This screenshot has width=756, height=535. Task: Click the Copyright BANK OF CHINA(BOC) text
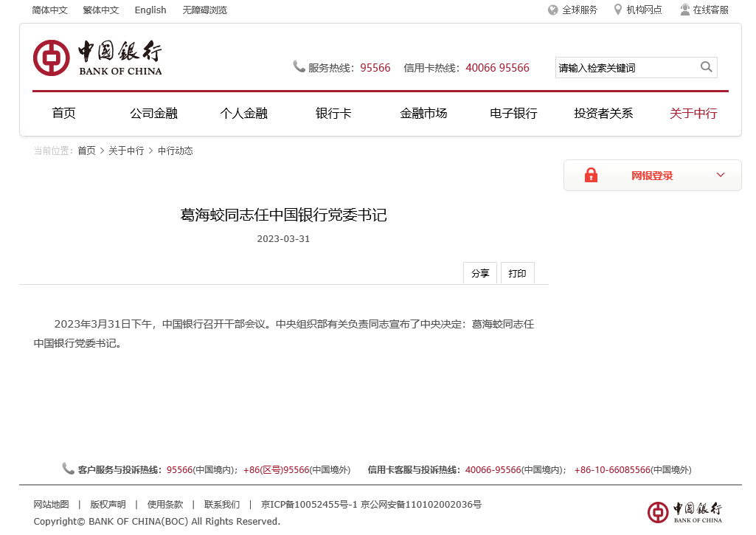pyautogui.click(x=156, y=521)
